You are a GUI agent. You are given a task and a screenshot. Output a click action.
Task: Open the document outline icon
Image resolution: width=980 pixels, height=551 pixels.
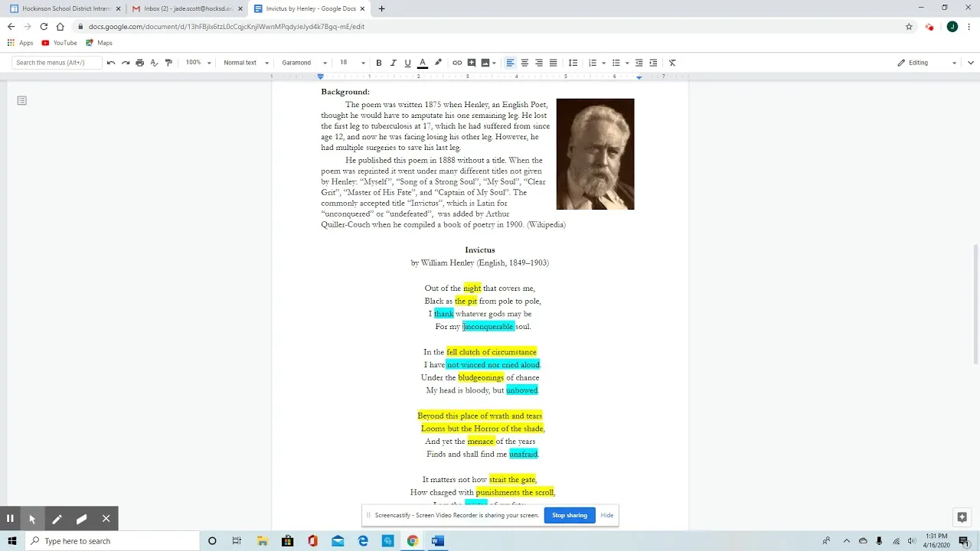(x=22, y=100)
